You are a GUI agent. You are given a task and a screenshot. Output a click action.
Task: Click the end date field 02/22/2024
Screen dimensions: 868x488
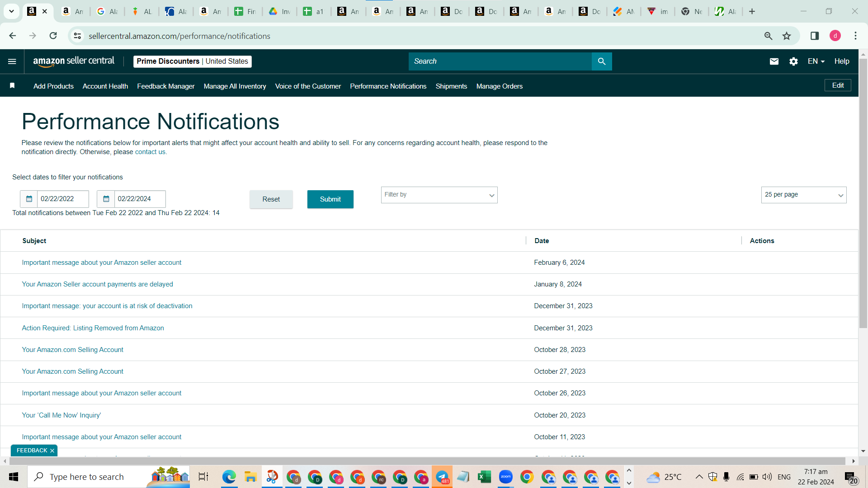pyautogui.click(x=140, y=199)
